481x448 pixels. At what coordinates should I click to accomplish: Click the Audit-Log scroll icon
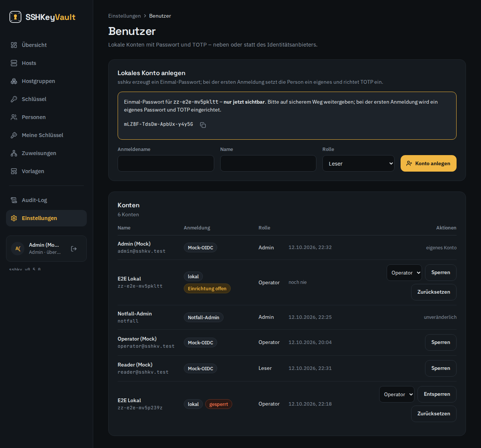click(14, 200)
